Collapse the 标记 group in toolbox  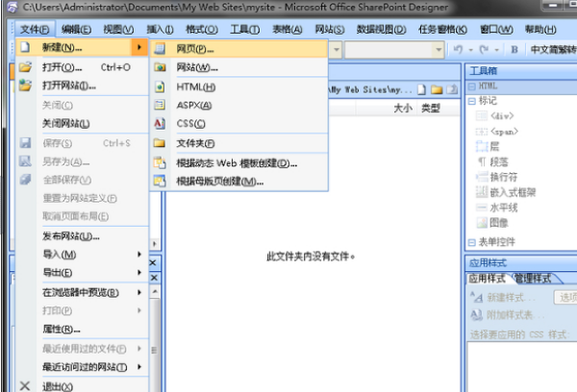click(472, 101)
